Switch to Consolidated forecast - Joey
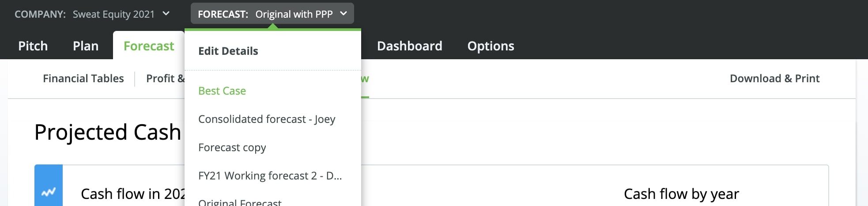This screenshot has height=206, width=868. pos(267,119)
